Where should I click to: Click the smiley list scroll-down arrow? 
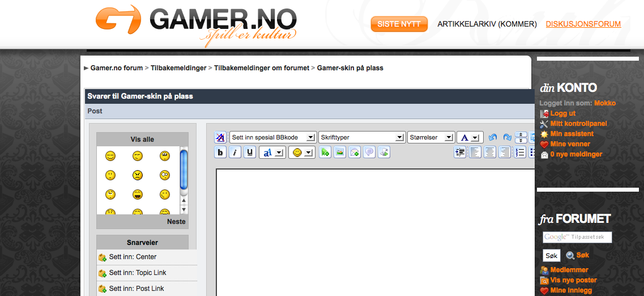coord(184,210)
